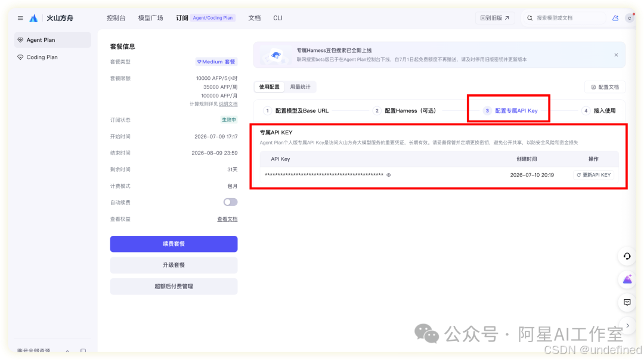Open the AI assistant floating icon
Image resolution: width=644 pixels, height=360 pixels.
click(x=627, y=279)
